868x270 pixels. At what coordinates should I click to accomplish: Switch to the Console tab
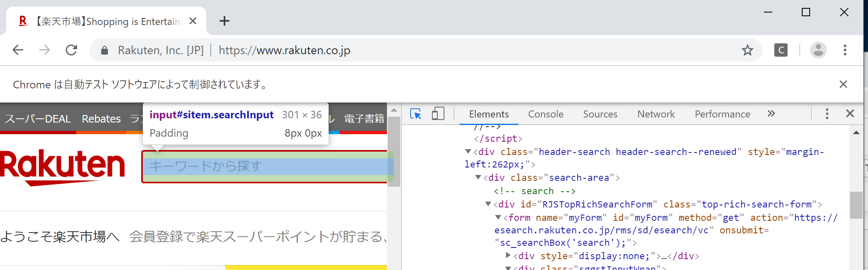[x=546, y=114]
